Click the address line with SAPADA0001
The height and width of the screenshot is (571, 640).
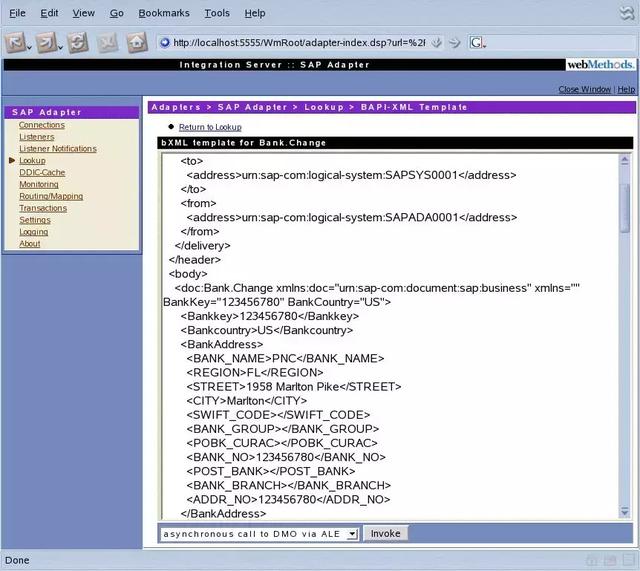(352, 218)
